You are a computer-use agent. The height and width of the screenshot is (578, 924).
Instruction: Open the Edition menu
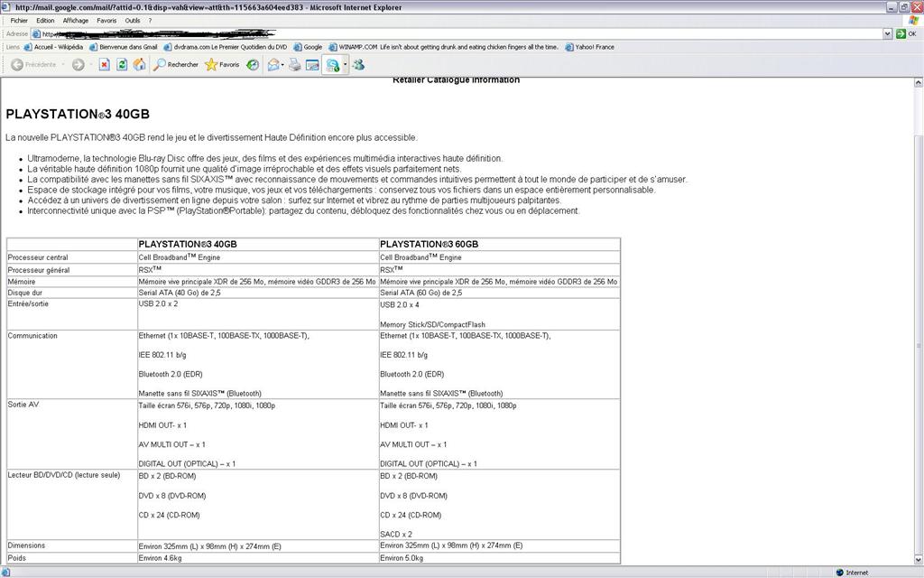pos(45,21)
